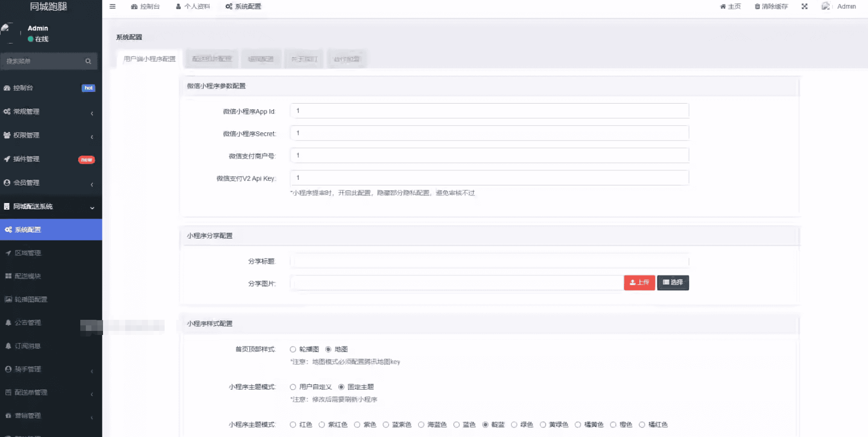The width and height of the screenshot is (868, 437).
Task: Click the 公告管理 bell icon
Action: coord(8,323)
